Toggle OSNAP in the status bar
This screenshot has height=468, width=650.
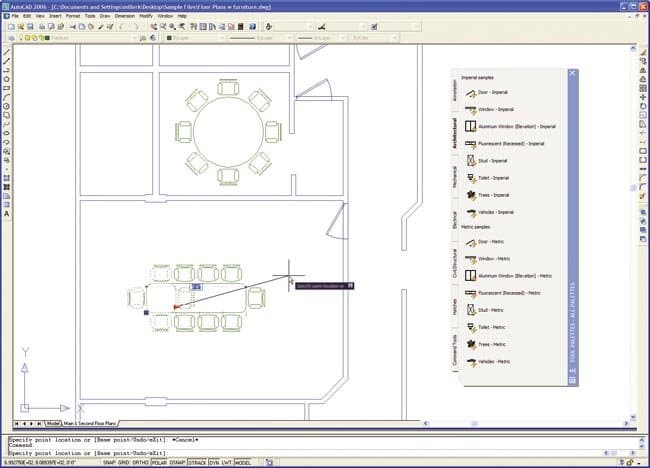point(177,462)
